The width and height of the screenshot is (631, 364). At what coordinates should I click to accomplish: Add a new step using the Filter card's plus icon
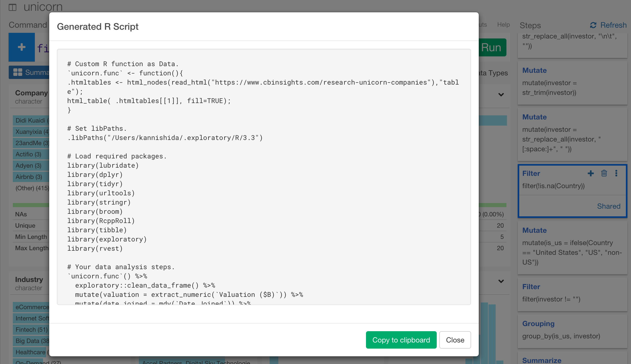(x=591, y=173)
